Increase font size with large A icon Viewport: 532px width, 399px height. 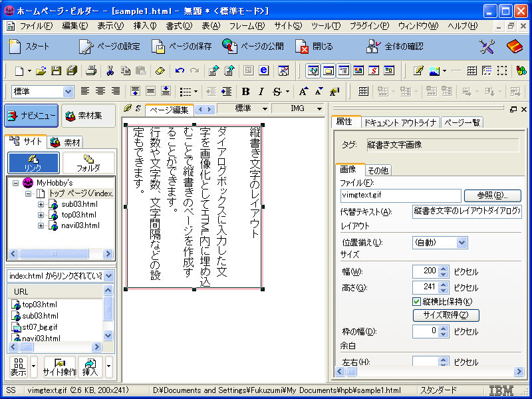pyautogui.click(x=303, y=92)
